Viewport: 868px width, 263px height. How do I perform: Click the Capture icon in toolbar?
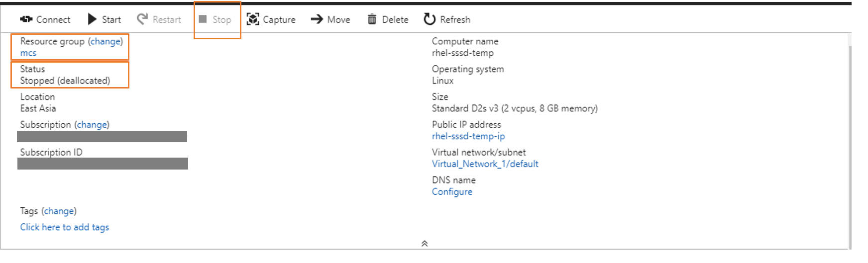pos(253,19)
